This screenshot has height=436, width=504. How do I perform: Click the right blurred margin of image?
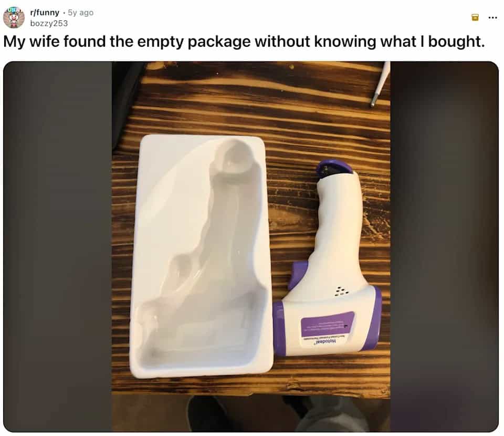point(444,246)
